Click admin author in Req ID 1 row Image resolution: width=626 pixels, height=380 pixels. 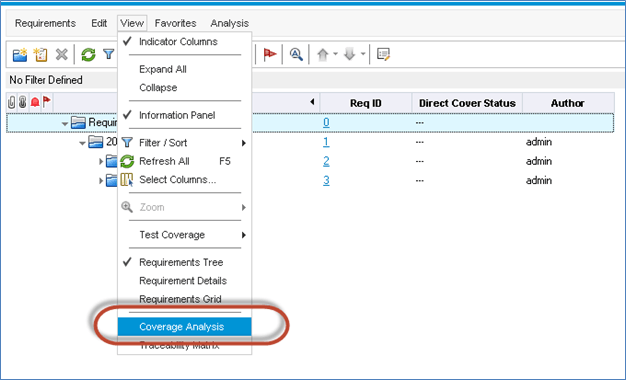point(539,142)
